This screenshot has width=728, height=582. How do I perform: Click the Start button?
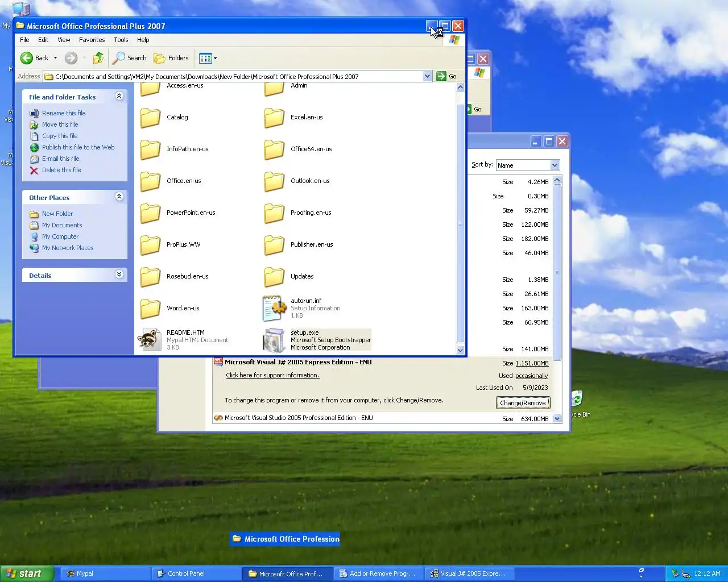point(27,573)
